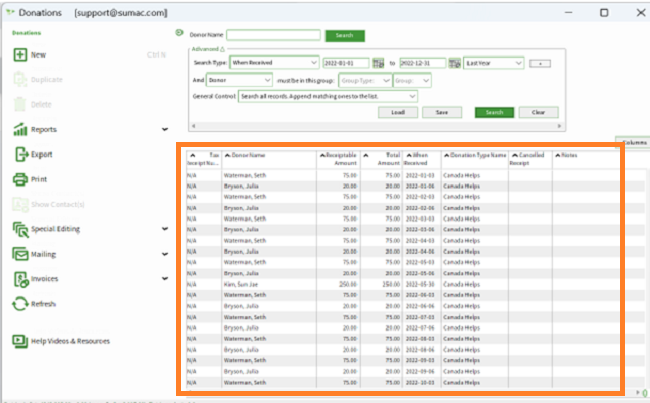
Task: Click the greyed-out Duplicate icon
Action: click(x=20, y=79)
